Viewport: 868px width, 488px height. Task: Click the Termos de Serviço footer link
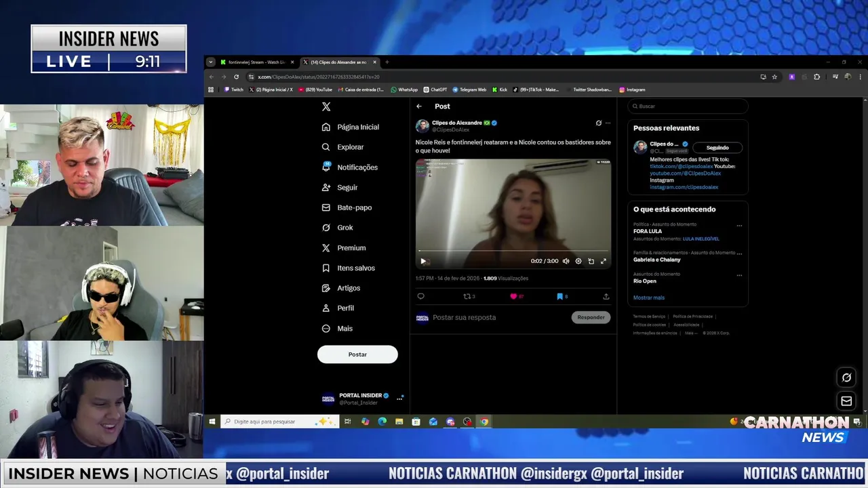coord(649,317)
